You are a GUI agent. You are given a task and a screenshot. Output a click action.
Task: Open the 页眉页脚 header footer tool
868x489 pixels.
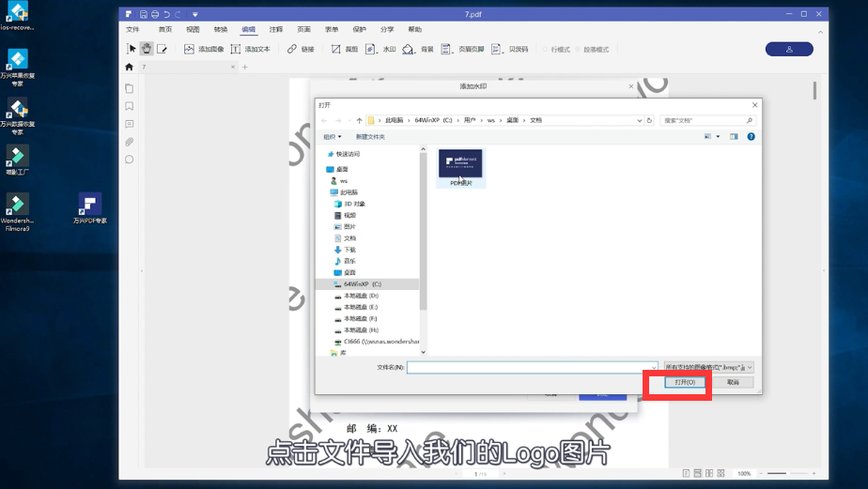pyautogui.click(x=462, y=49)
